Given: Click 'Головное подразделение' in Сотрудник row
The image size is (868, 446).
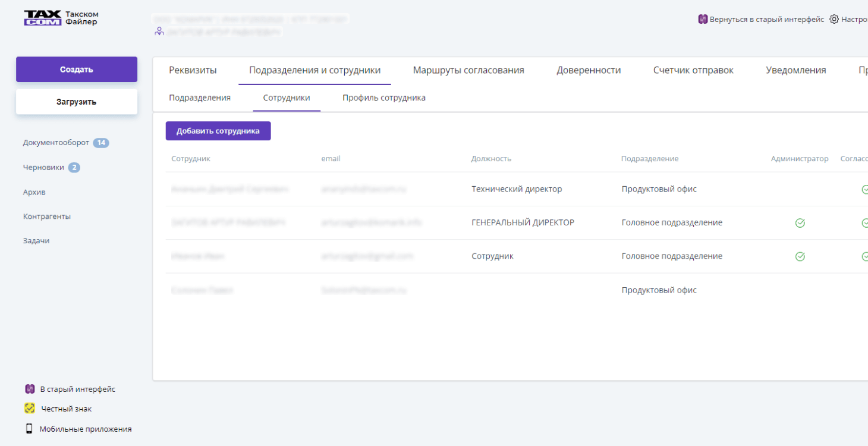Looking at the screenshot, I should tap(672, 256).
